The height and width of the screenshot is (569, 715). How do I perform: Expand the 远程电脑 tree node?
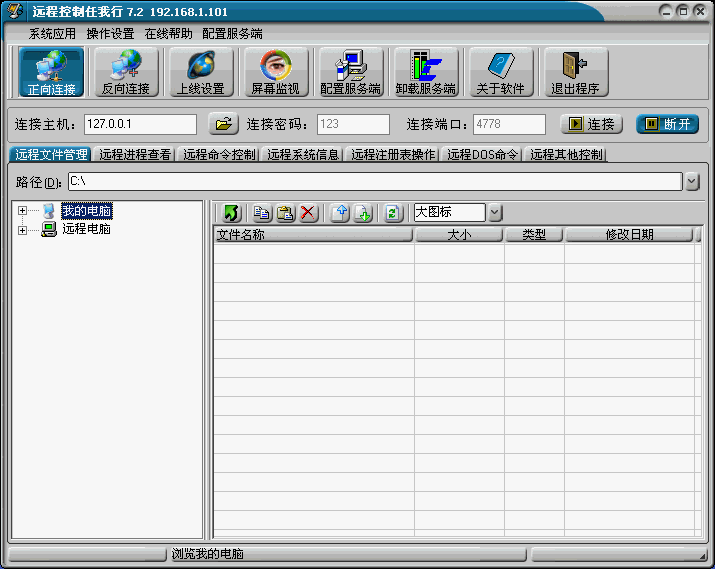tap(22, 230)
